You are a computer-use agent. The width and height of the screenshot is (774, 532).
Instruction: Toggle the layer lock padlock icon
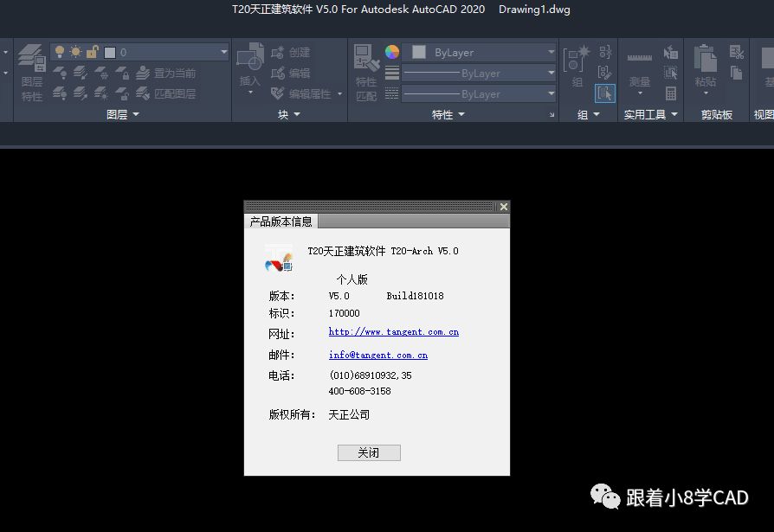tap(93, 52)
